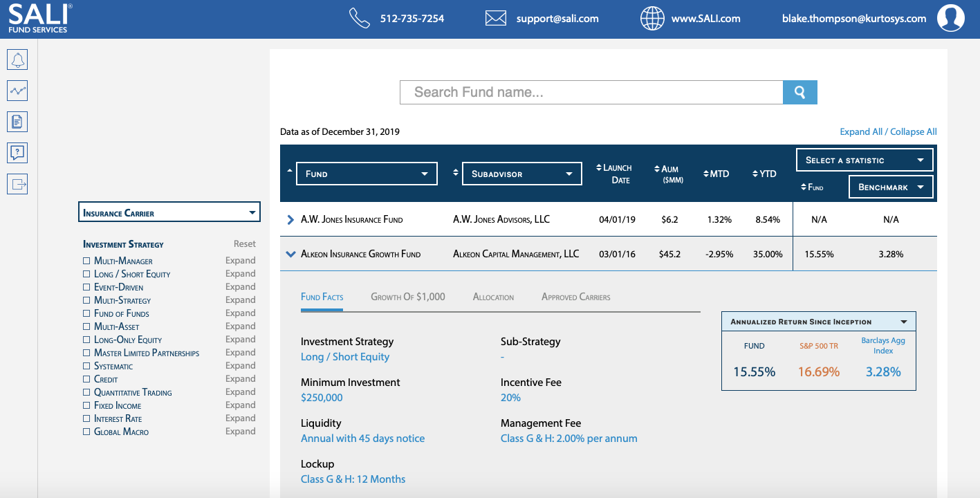
Task: Click the Barclays Agg Index value 3.28%
Action: [883, 372]
